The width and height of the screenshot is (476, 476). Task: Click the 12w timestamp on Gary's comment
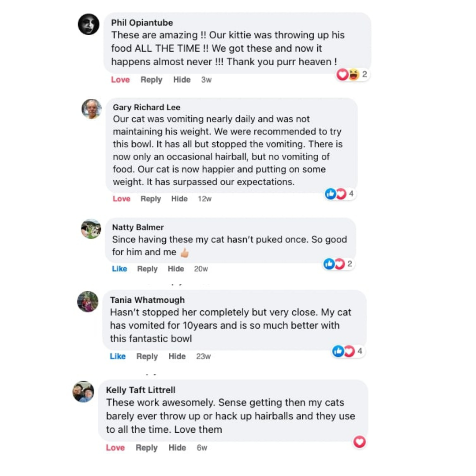click(x=205, y=199)
